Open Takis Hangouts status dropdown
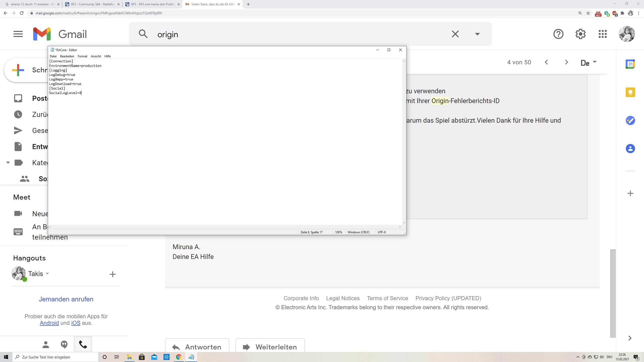 pyautogui.click(x=47, y=274)
